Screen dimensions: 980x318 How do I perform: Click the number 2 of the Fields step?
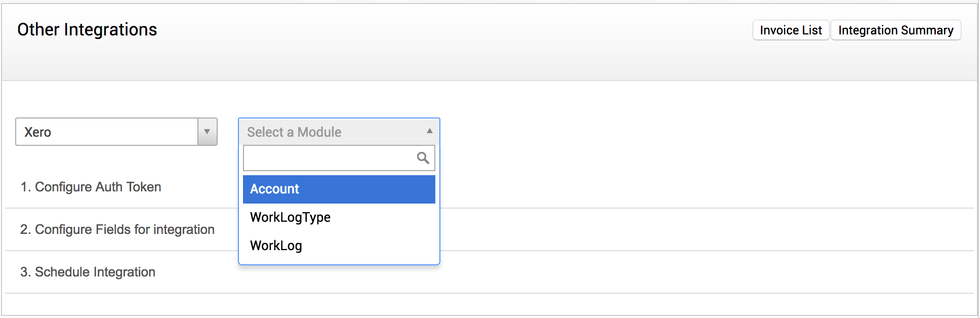click(24, 229)
